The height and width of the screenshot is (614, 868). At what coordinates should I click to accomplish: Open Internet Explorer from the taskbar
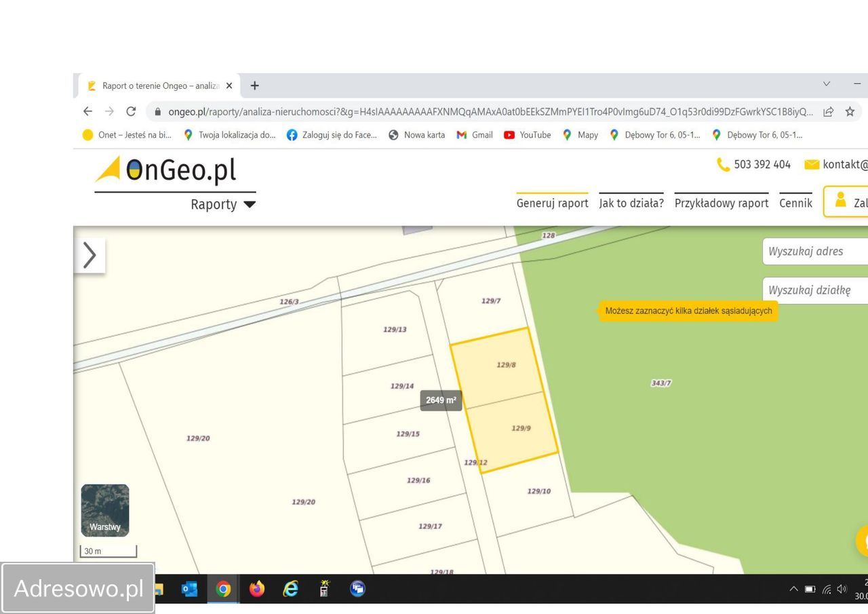290,589
